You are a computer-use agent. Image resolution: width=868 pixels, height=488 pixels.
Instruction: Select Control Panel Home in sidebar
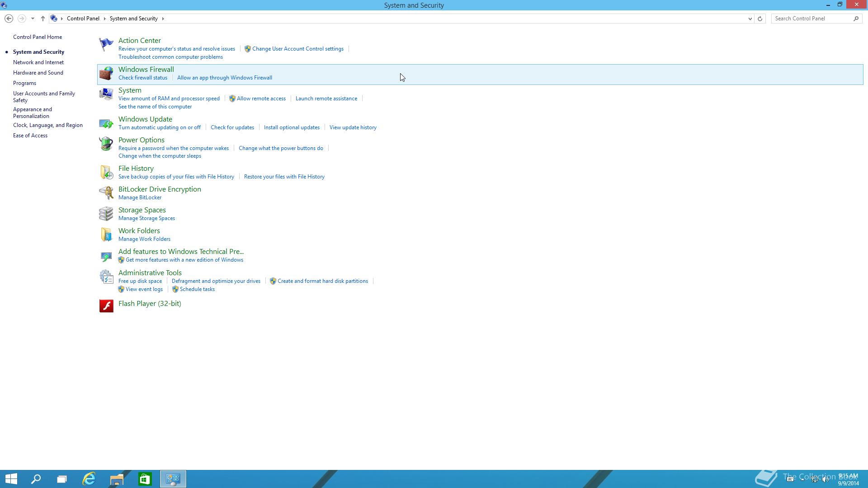point(38,37)
